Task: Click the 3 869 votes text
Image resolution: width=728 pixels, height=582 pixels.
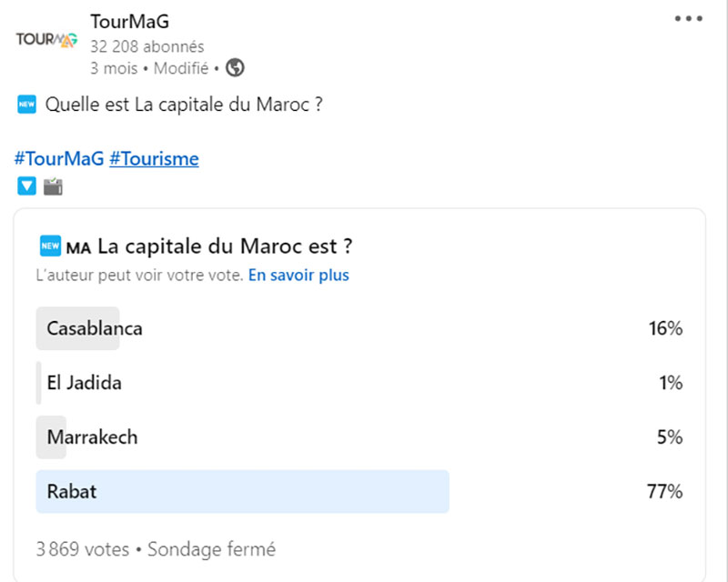Action: 76,549
